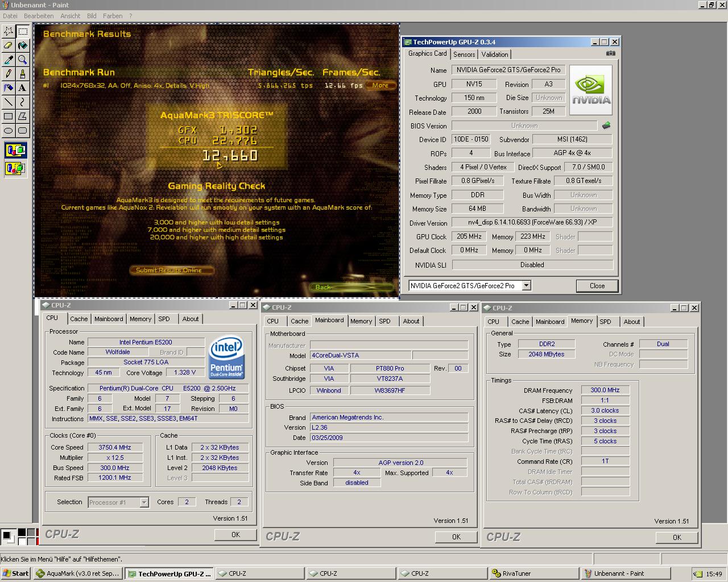
Task: Click OK in the CPU-Z Mainboard window
Action: (456, 537)
